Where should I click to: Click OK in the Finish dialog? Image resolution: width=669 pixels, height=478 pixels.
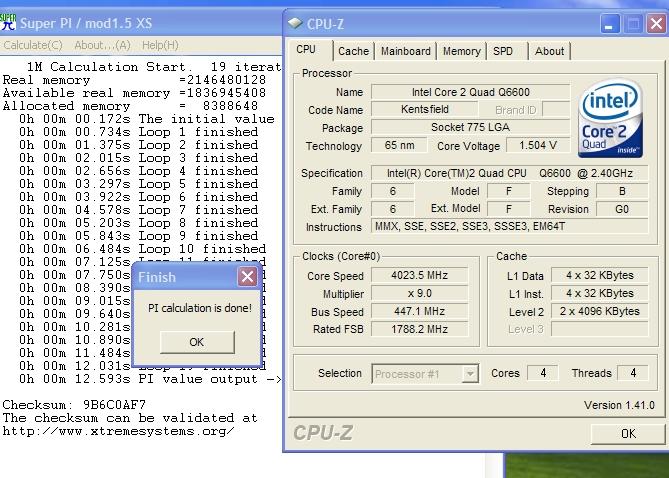(x=197, y=342)
